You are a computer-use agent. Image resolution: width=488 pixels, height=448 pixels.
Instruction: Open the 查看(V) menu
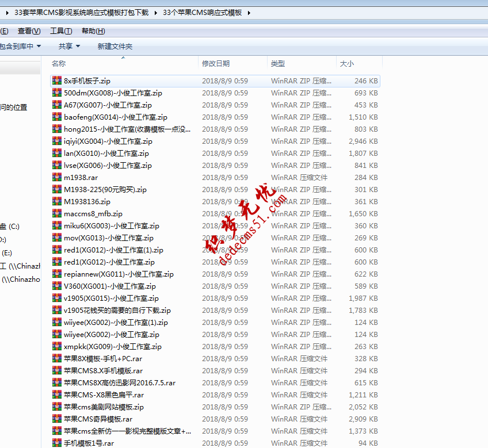point(29,31)
